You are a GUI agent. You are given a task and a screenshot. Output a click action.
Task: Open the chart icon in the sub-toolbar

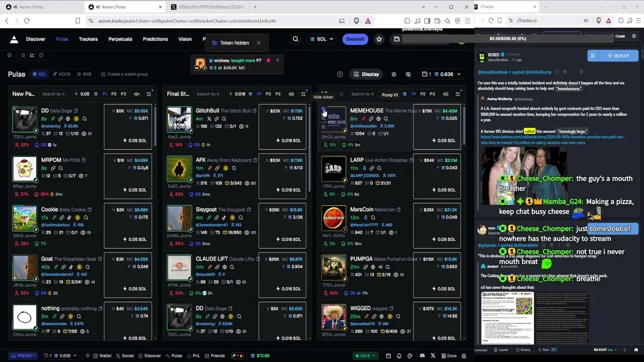tap(32, 55)
